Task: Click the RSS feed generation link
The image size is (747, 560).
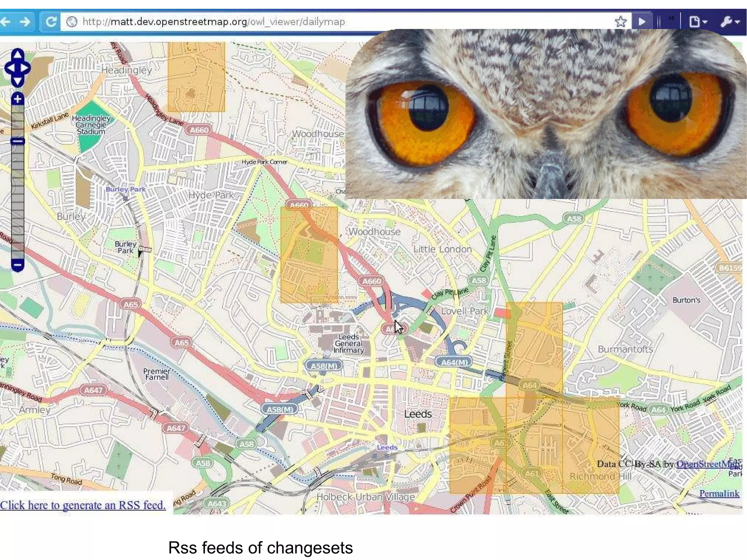Action: pyautogui.click(x=83, y=505)
